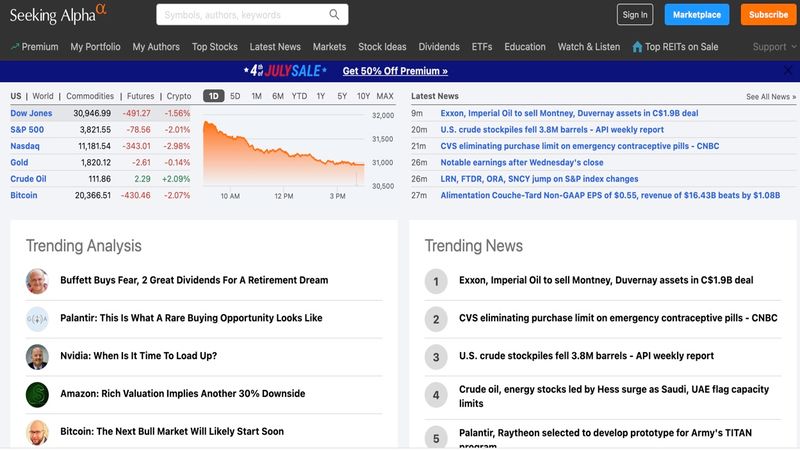
Task: Open the Markets menu
Action: coord(329,47)
